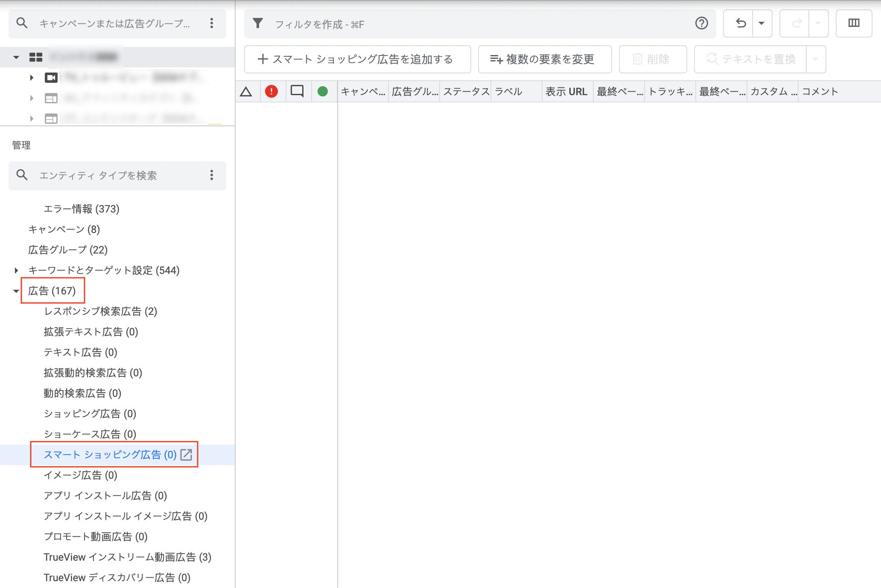Expand the video campaign tree item

click(x=32, y=78)
